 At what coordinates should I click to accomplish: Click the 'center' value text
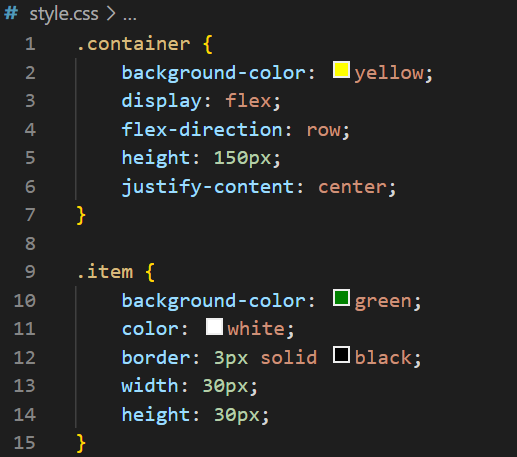352,187
